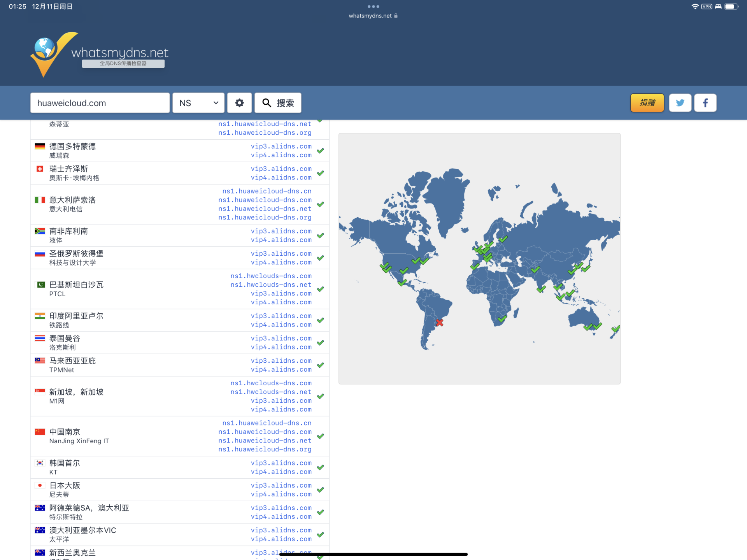
Task: Open the NS record type dropdown
Action: pyautogui.click(x=198, y=103)
